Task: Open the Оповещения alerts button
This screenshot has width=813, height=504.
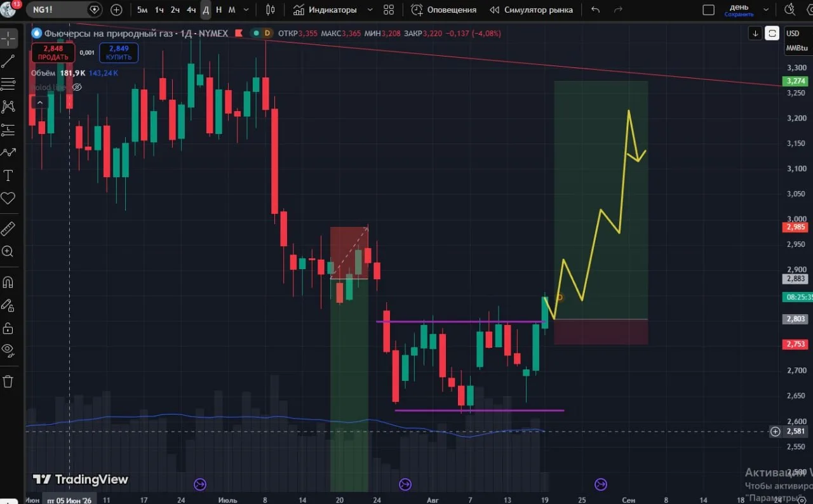Action: [x=444, y=10]
